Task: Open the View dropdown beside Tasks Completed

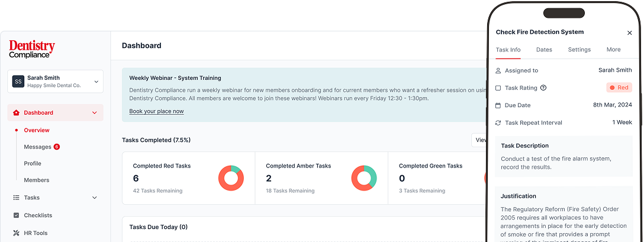Action: [479, 140]
